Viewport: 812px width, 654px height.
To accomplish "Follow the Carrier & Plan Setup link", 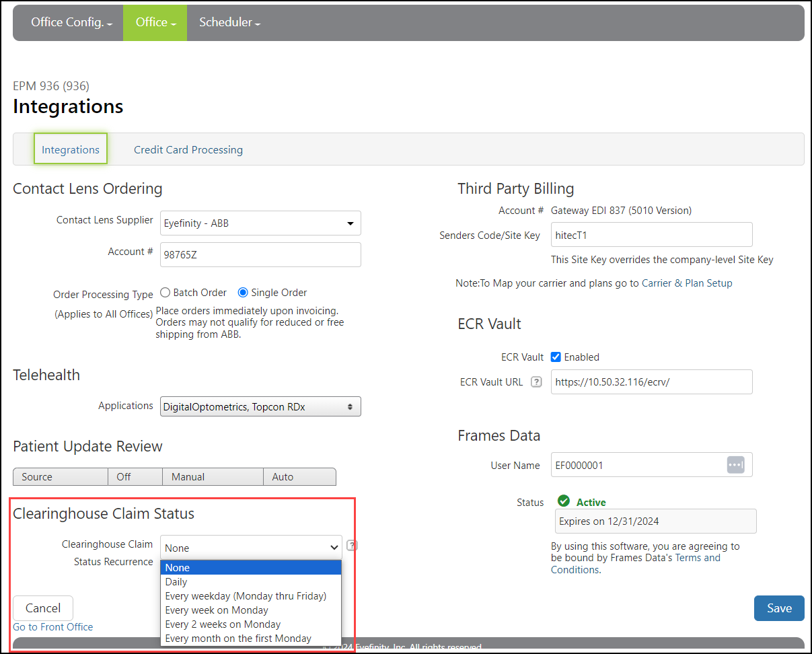I will pyautogui.click(x=687, y=283).
